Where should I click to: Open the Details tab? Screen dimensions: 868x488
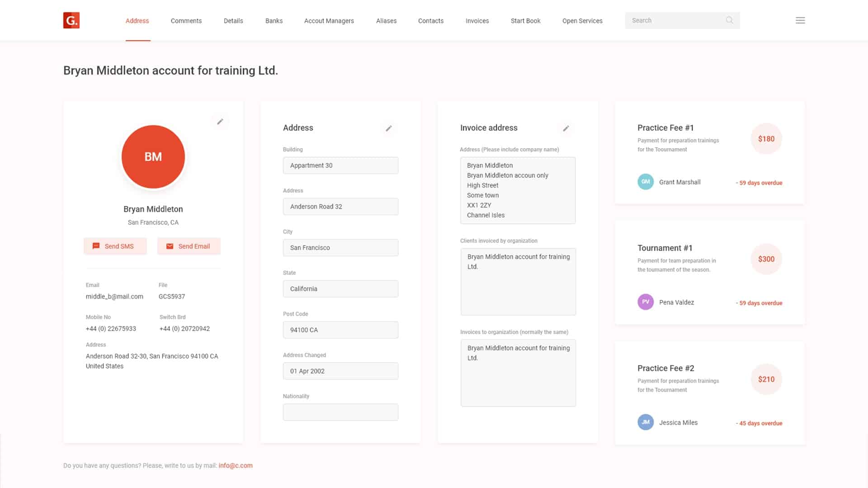(x=233, y=21)
